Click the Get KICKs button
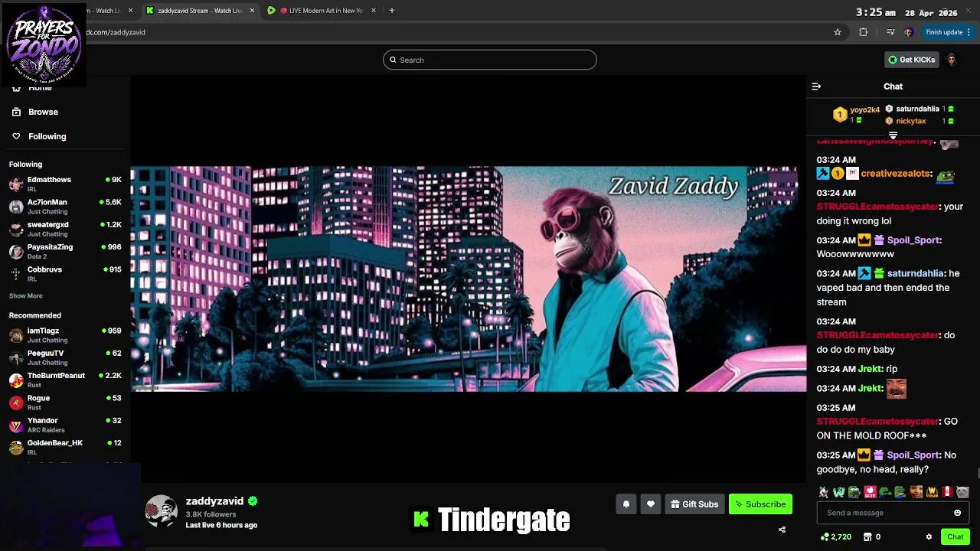The image size is (980, 551). point(911,60)
